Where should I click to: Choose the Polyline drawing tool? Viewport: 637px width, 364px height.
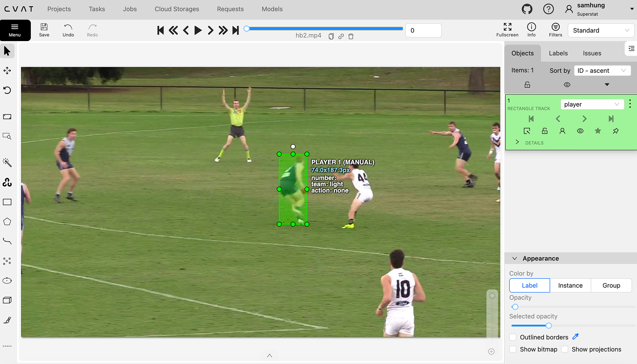[x=7, y=241]
